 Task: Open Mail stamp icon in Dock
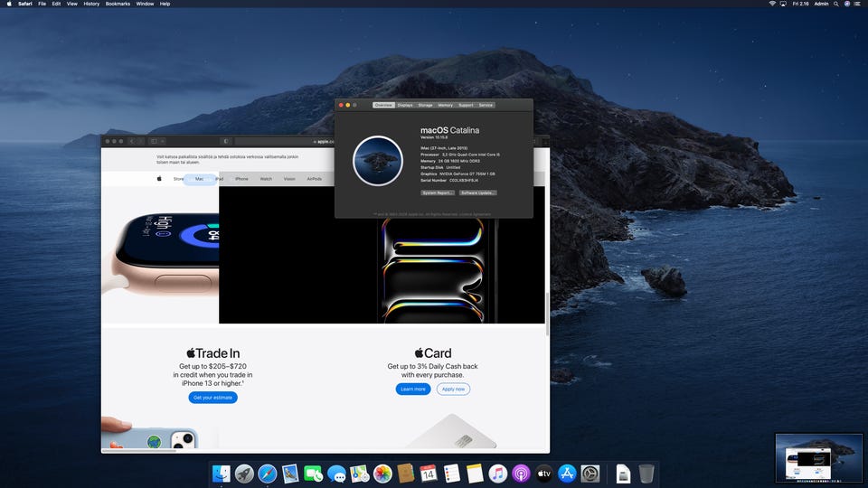click(x=290, y=474)
